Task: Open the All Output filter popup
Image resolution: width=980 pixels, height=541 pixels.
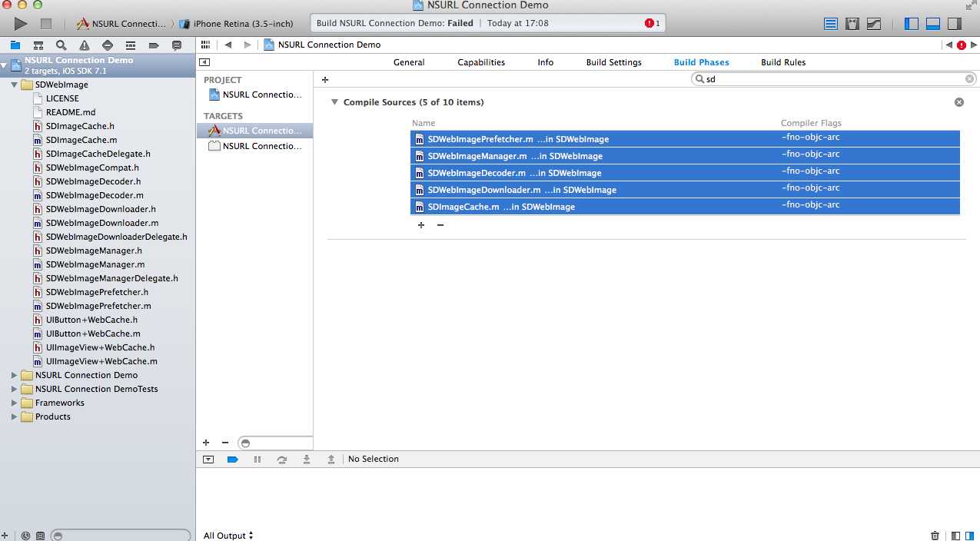Action: pyautogui.click(x=228, y=536)
